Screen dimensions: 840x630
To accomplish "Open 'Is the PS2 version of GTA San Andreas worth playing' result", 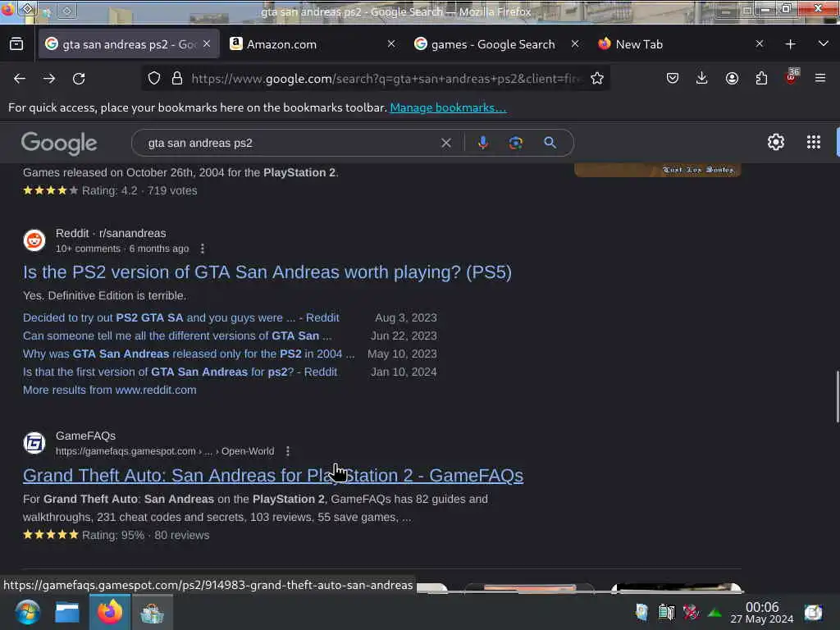I will click(x=267, y=272).
